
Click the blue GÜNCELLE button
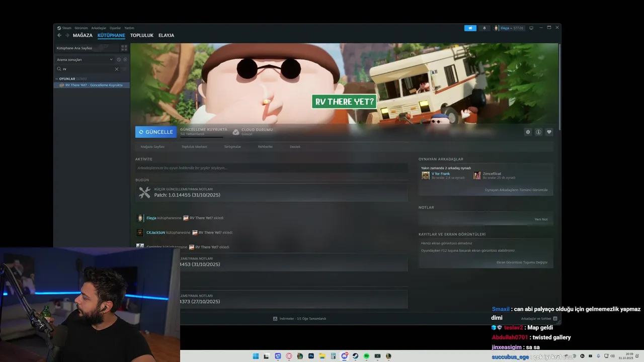click(156, 132)
